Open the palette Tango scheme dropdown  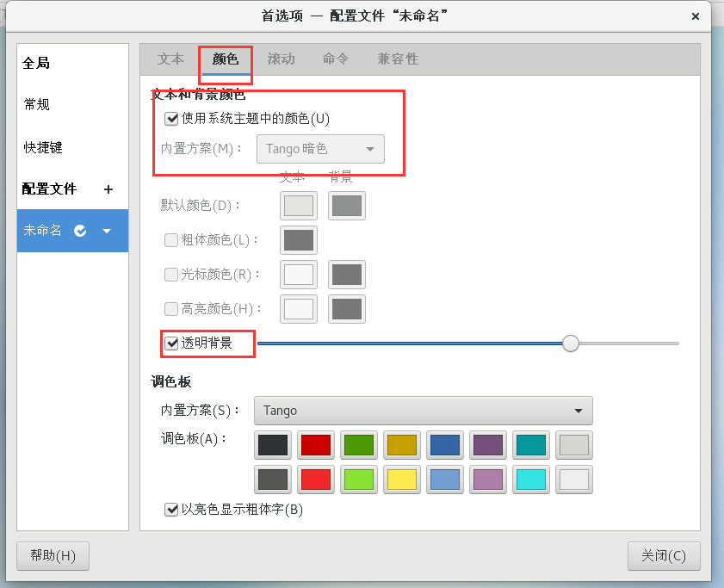(423, 411)
